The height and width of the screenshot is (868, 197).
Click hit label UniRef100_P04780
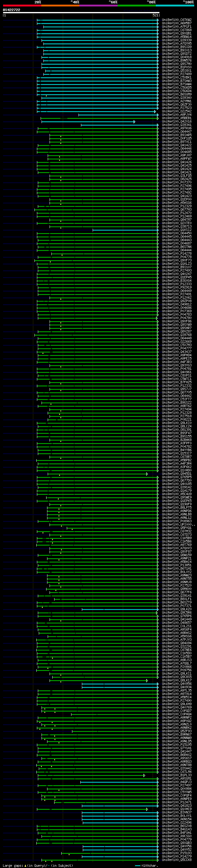point(177,318)
